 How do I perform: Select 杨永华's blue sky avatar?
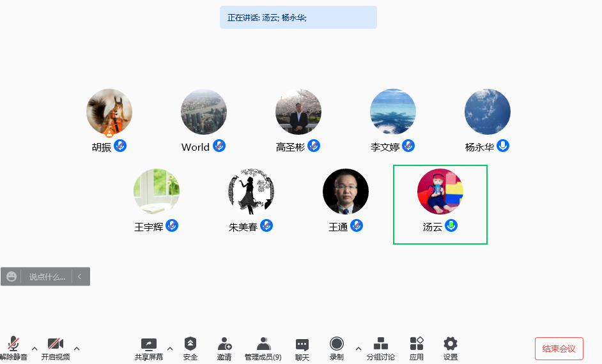point(488,112)
